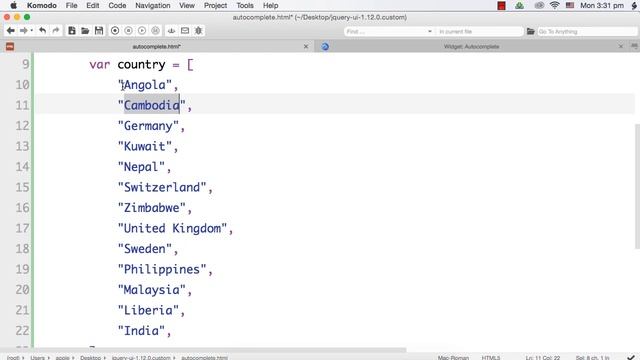Open the HTML5 language selector in status bar
This screenshot has height=360, width=640.
[x=491, y=358]
